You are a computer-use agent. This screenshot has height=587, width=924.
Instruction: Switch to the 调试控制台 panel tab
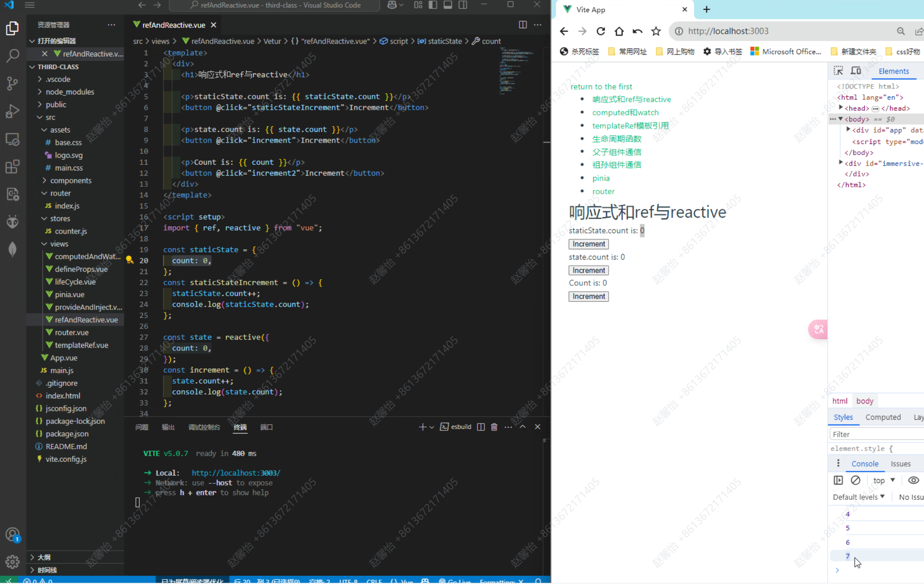tap(204, 427)
